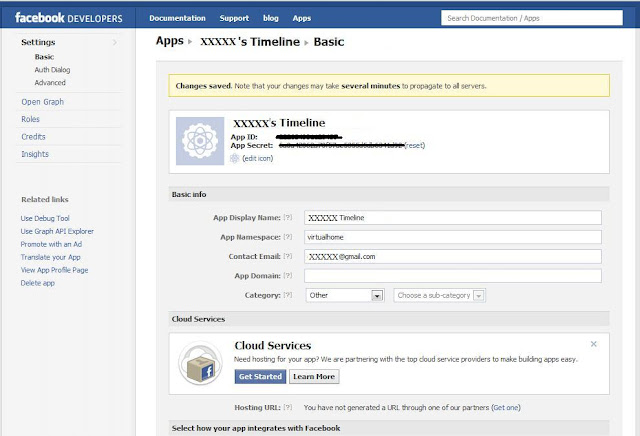Viewport: 640px width, 436px height.
Task: Click the Delete app link
Action: point(37,283)
